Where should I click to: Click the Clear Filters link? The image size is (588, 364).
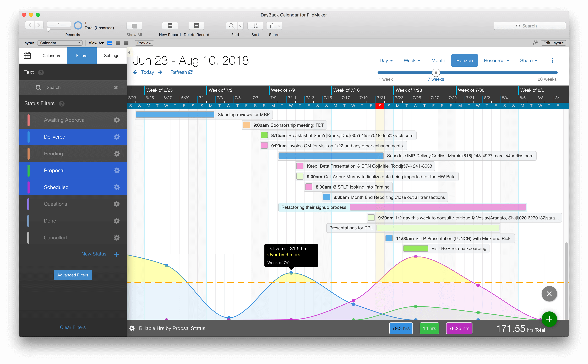pyautogui.click(x=73, y=327)
